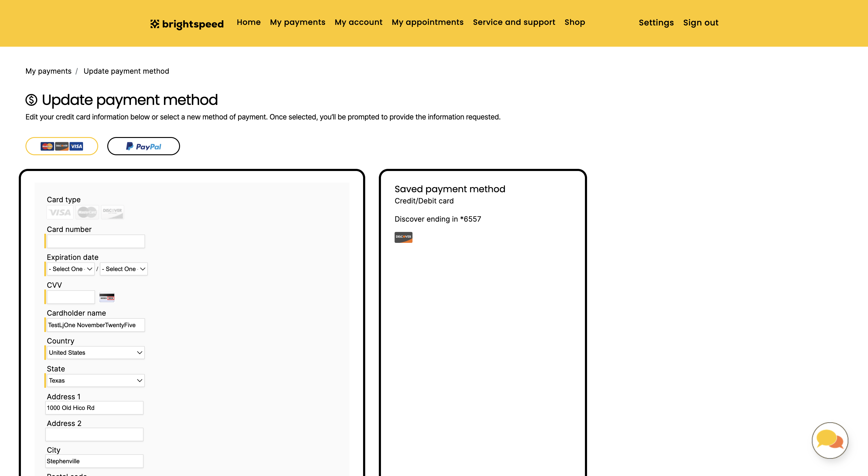Viewport: 868px width, 476px height.
Task: Open the expiration year dropdown
Action: coord(124,269)
